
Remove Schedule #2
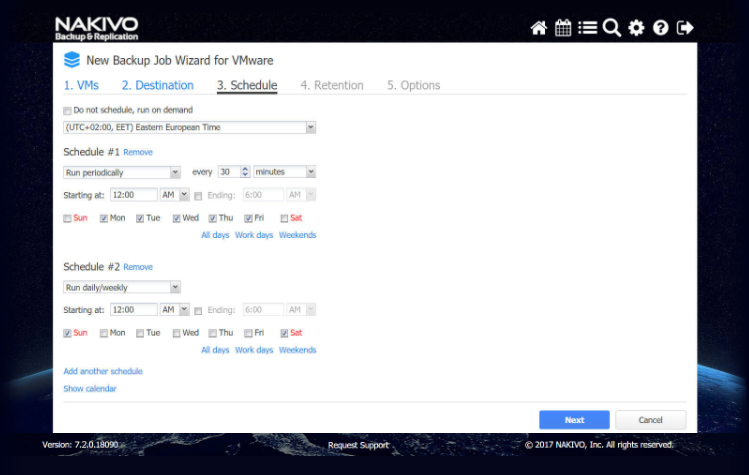point(138,267)
